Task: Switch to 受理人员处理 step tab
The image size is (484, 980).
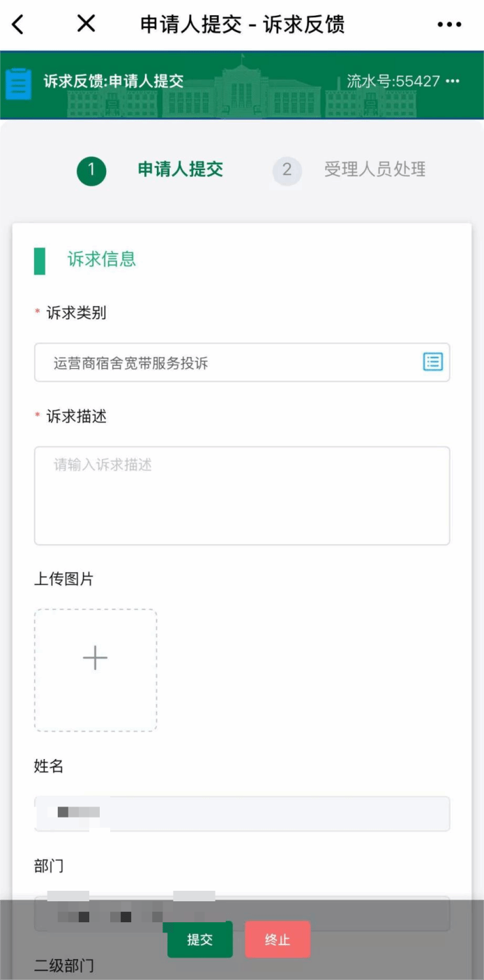Action: (x=375, y=169)
